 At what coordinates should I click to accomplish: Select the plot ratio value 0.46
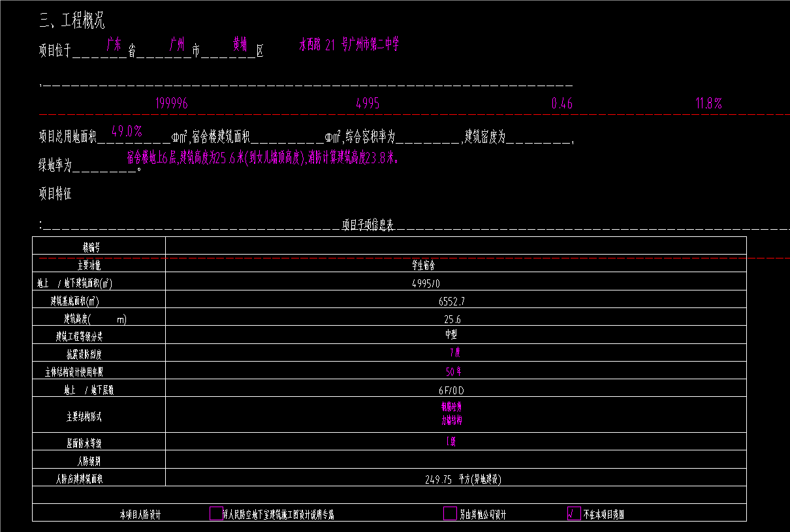tap(561, 103)
